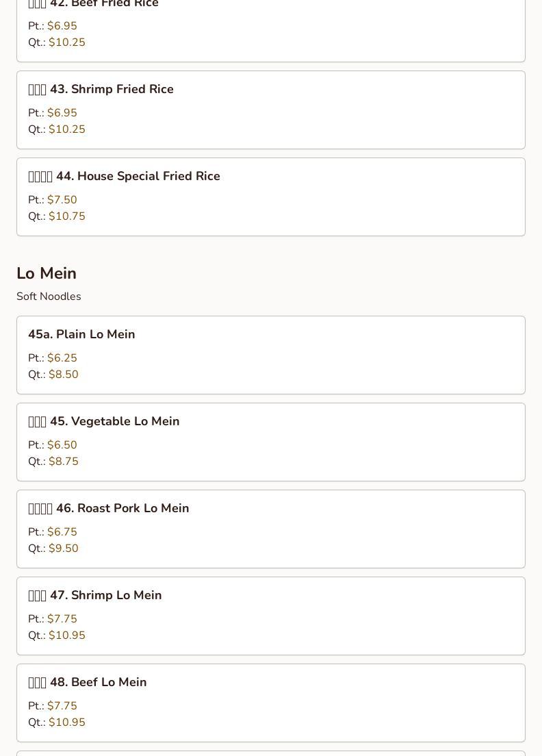This screenshot has width=542, height=756.
Task: Select Plain Lo Mein pint price $6.25
Action: (62, 358)
